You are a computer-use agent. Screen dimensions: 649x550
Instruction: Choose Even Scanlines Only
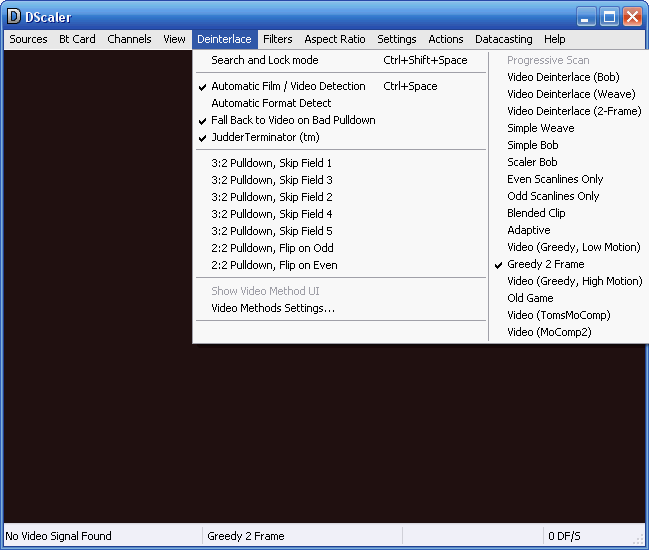pos(569,179)
